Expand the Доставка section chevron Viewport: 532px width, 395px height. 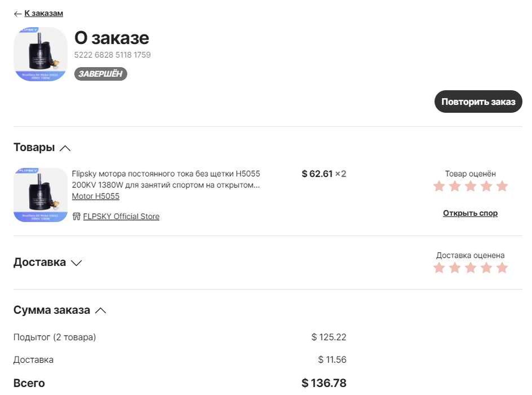pos(76,263)
